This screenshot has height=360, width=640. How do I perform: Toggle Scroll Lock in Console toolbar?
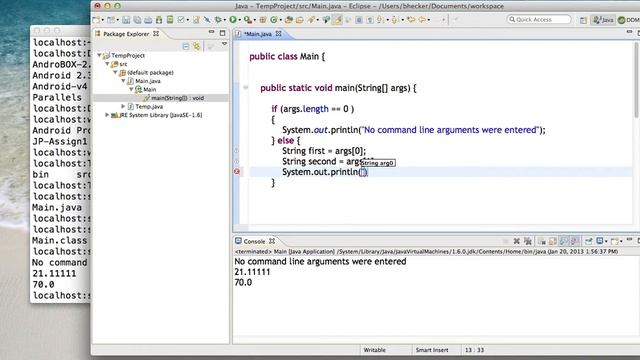552,241
